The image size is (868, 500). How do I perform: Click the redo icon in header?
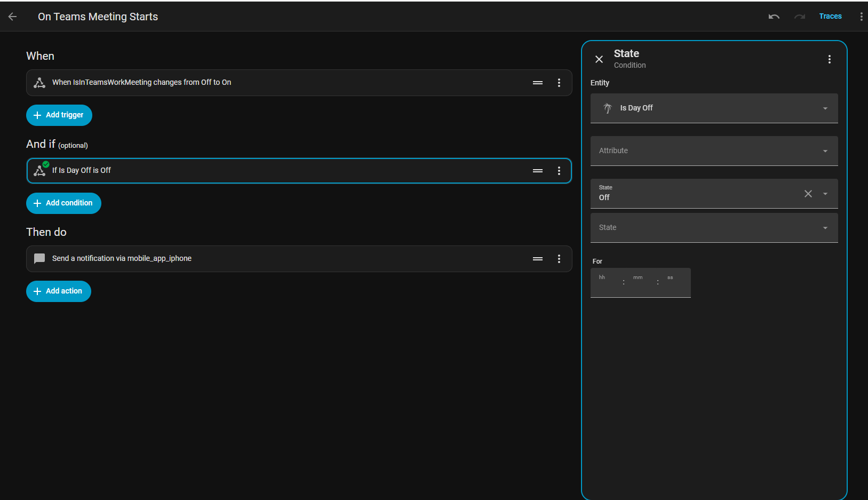click(x=800, y=17)
